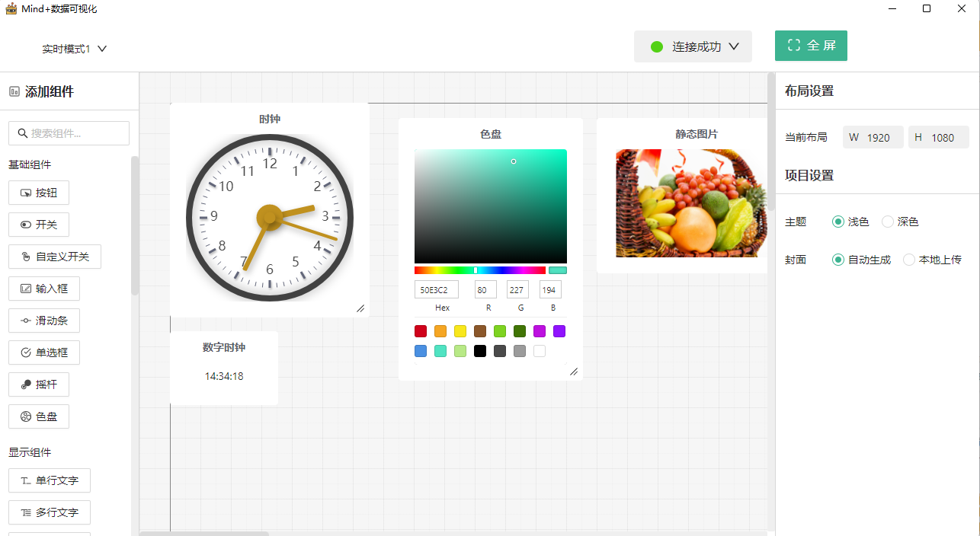
Task: Maximize the Mind+ window
Action: point(927,8)
